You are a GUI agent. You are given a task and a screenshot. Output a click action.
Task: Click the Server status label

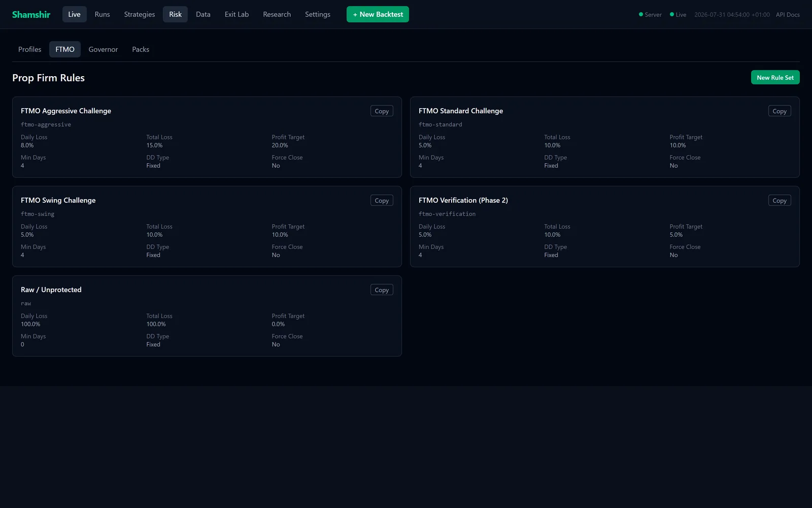[653, 15]
